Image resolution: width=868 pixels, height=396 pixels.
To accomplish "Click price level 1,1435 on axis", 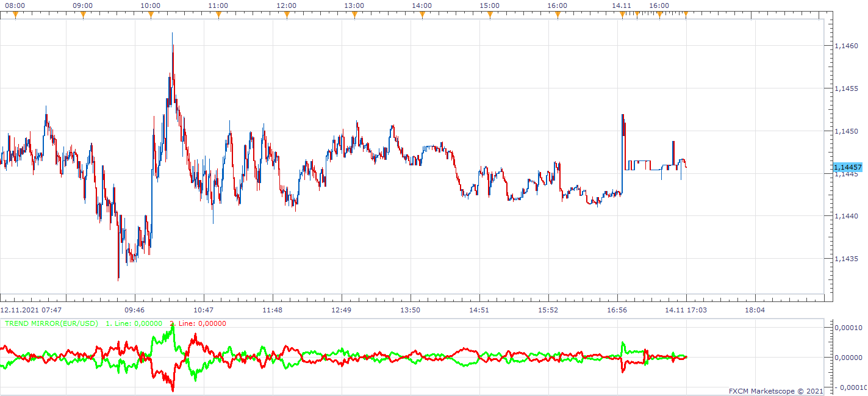I will click(x=846, y=259).
